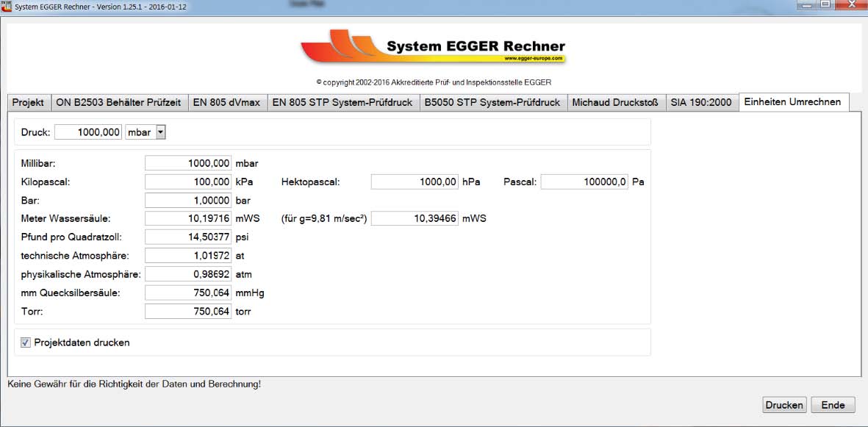Click the 'kPa' unit label
The height and width of the screenshot is (427, 868).
(244, 182)
